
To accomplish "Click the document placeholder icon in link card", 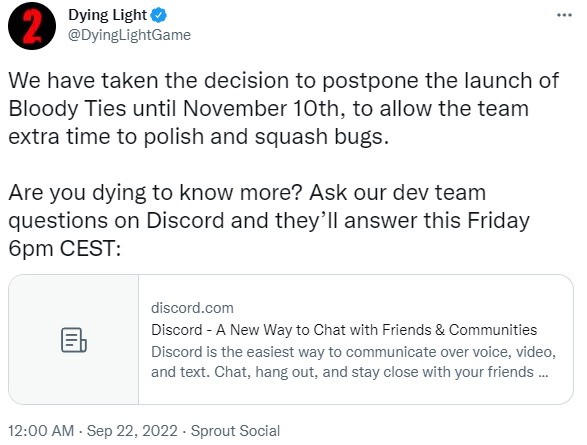I will (74, 340).
